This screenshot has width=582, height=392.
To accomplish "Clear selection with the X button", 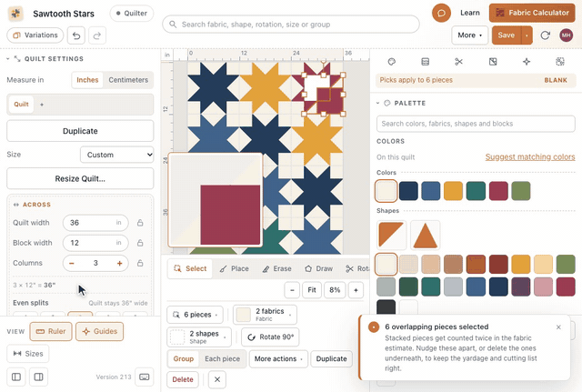I will pos(217,379).
